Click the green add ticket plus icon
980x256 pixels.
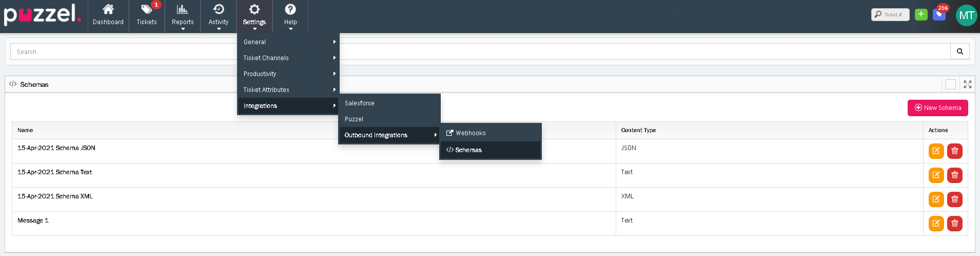[921, 14]
